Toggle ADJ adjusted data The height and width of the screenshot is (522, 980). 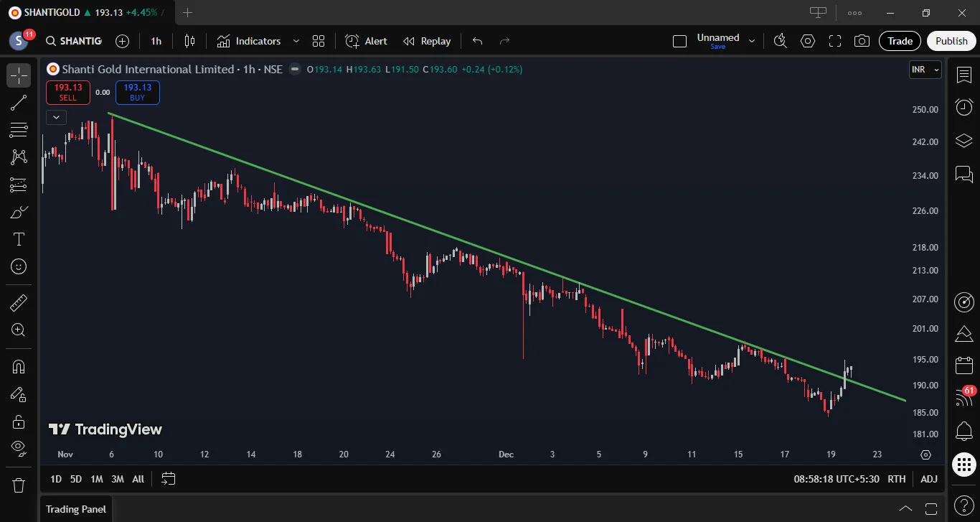point(929,479)
